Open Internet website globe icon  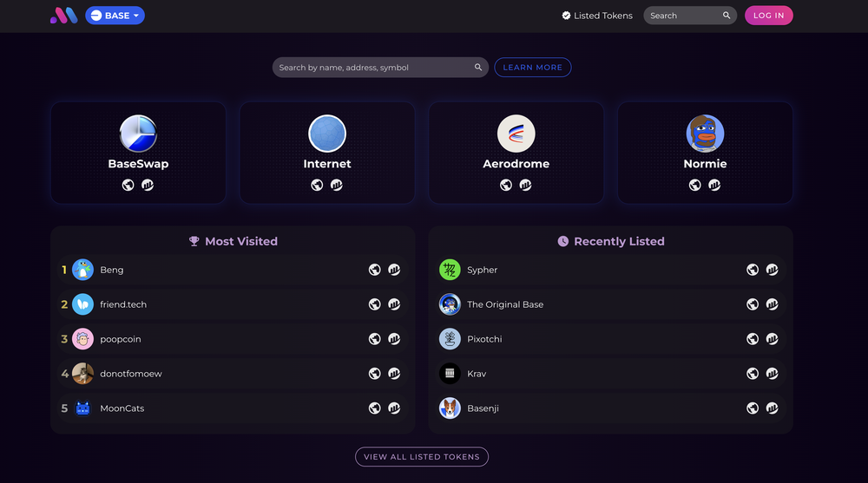(x=317, y=185)
